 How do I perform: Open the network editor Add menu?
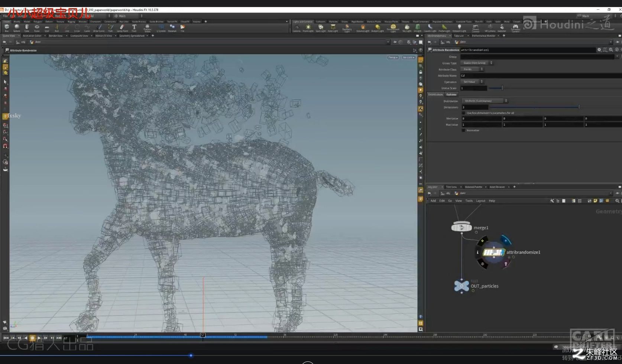pyautogui.click(x=433, y=201)
